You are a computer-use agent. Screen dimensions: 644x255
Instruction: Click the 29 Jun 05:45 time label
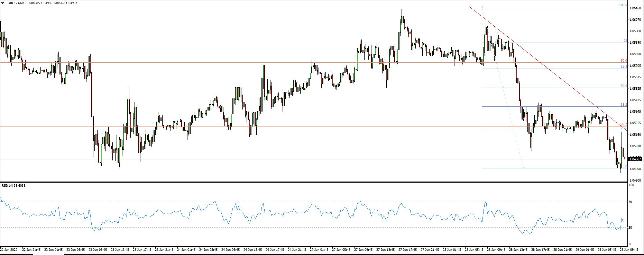[607, 249]
